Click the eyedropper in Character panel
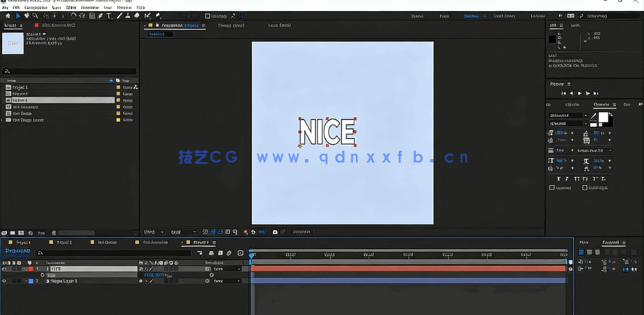This screenshot has height=315, width=644. pos(593,116)
